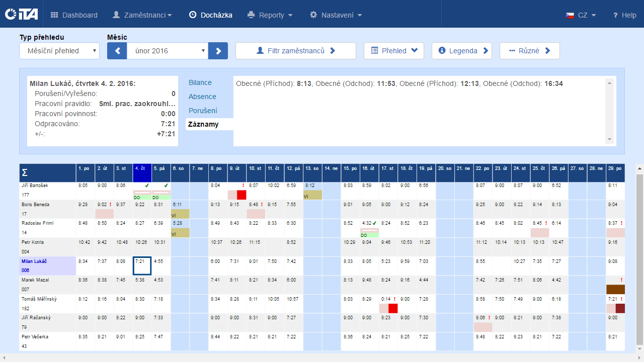Go to previous month arrow
Screen dimensions: 644x362
[117, 51]
